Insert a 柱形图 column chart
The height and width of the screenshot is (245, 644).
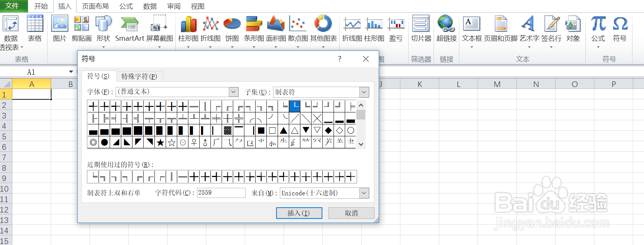tap(188, 32)
